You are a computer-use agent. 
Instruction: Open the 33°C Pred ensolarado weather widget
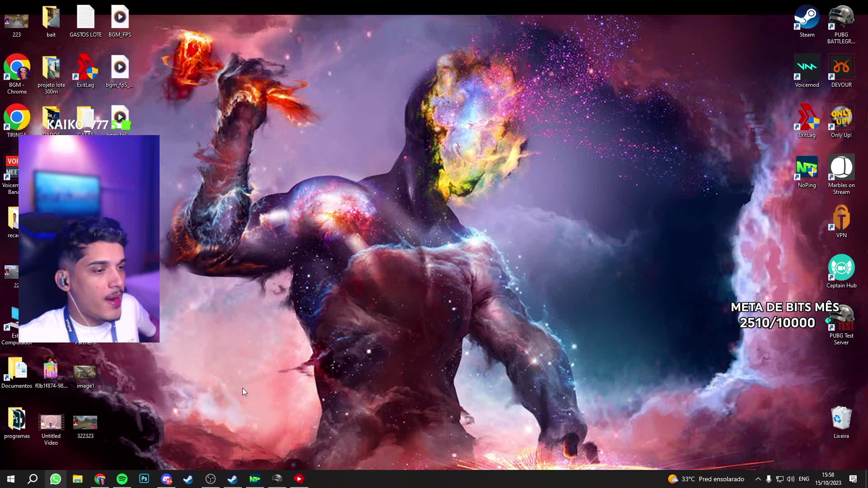tap(706, 479)
